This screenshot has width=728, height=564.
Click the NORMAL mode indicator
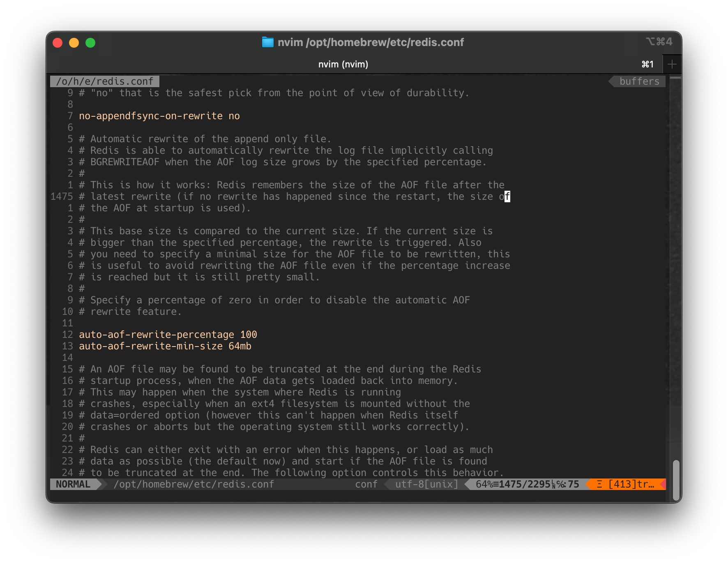click(73, 484)
